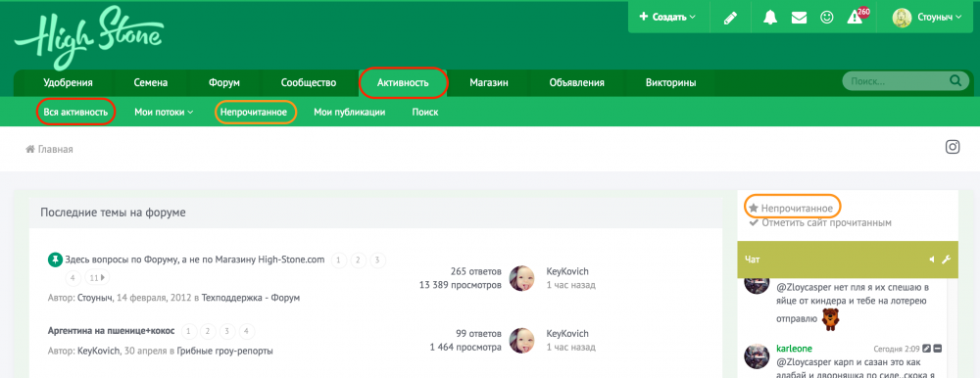Screen dimensions: 980x378
Task: Open the Магазин tab
Action: pyautogui.click(x=489, y=82)
